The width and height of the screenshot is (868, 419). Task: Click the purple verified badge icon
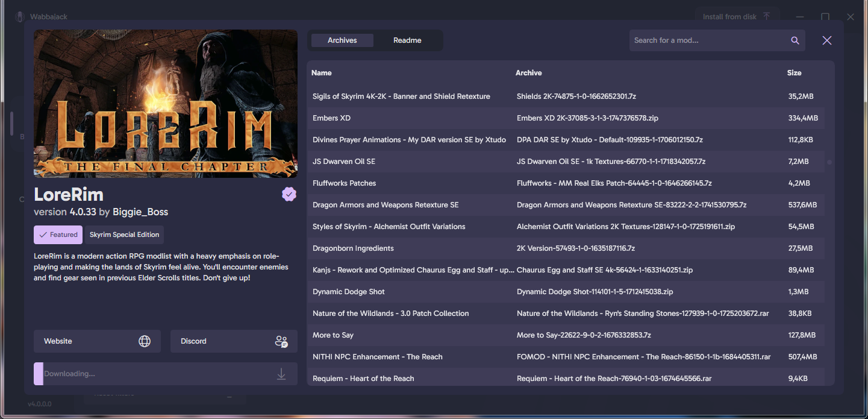[x=289, y=194]
